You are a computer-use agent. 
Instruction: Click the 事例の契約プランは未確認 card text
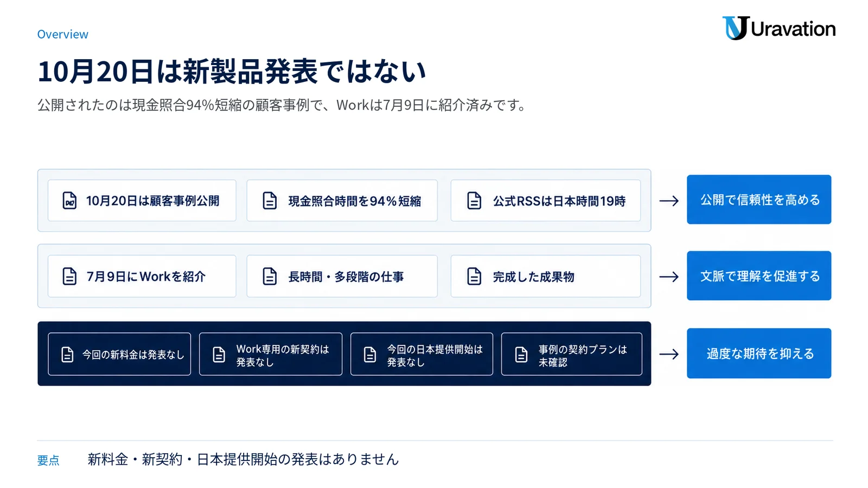(x=583, y=356)
